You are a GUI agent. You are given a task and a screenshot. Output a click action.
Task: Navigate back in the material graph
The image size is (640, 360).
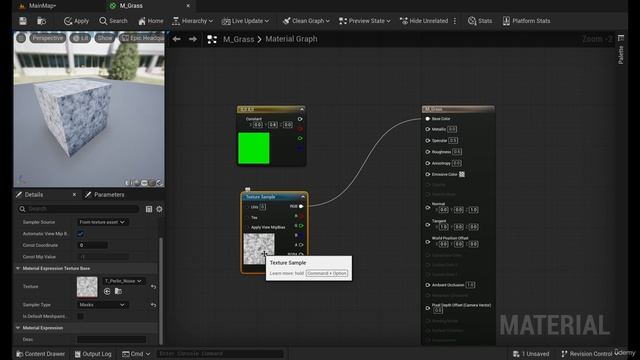coord(176,39)
